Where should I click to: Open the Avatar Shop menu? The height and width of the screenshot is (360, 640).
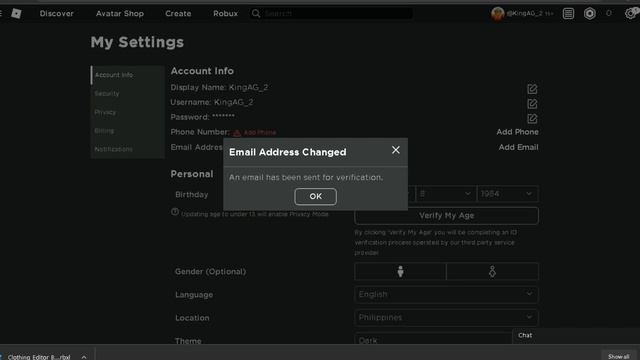coord(120,13)
